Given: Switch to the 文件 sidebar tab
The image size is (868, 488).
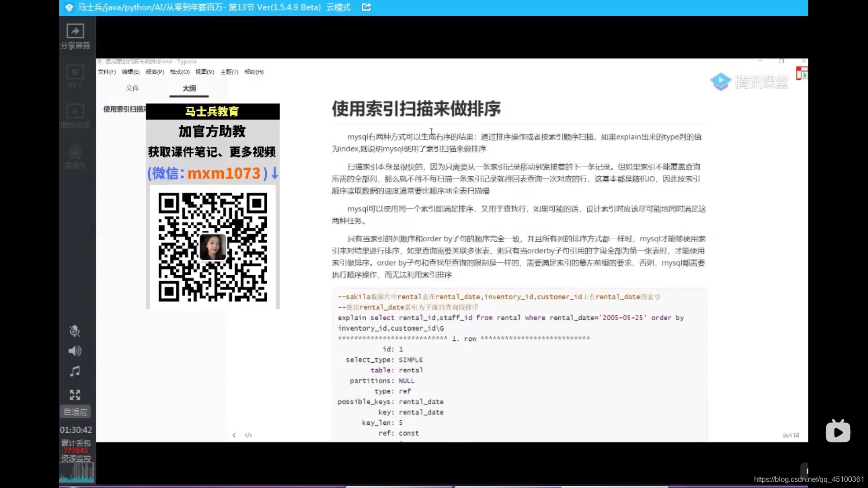Looking at the screenshot, I should [x=132, y=88].
